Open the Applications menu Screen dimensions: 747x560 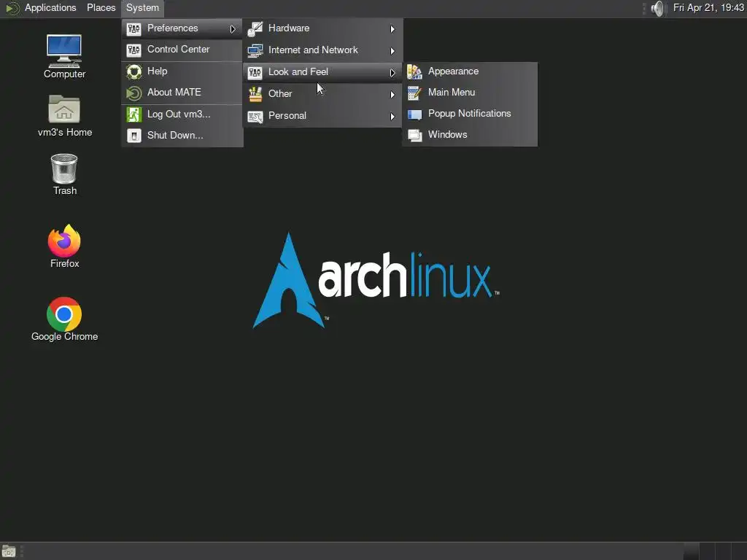click(x=50, y=8)
